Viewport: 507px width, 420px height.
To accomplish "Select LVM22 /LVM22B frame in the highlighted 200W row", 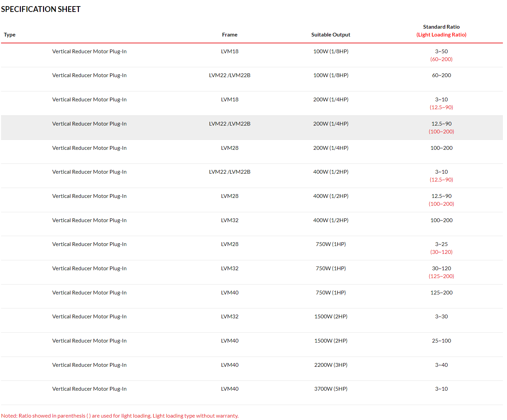I will point(230,124).
